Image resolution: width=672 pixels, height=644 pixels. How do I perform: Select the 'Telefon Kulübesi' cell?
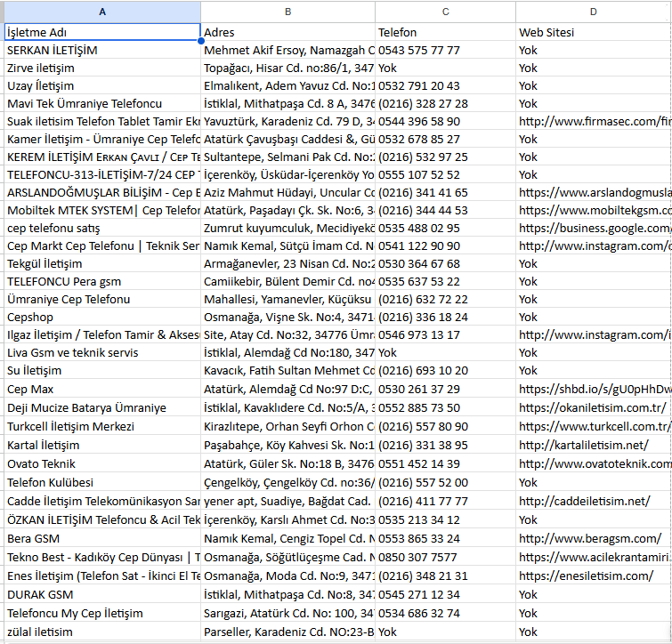tap(102, 482)
